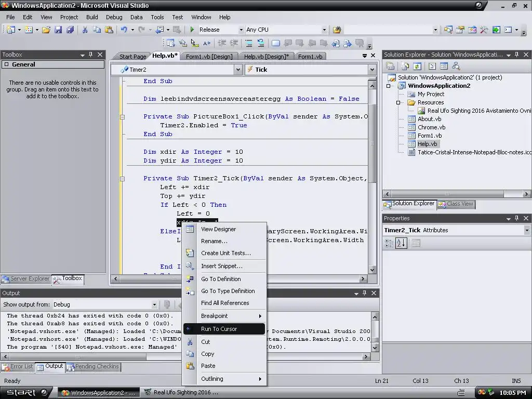This screenshot has height=399, width=532.
Task: Comment out the selected lines icon
Action: click(x=249, y=43)
